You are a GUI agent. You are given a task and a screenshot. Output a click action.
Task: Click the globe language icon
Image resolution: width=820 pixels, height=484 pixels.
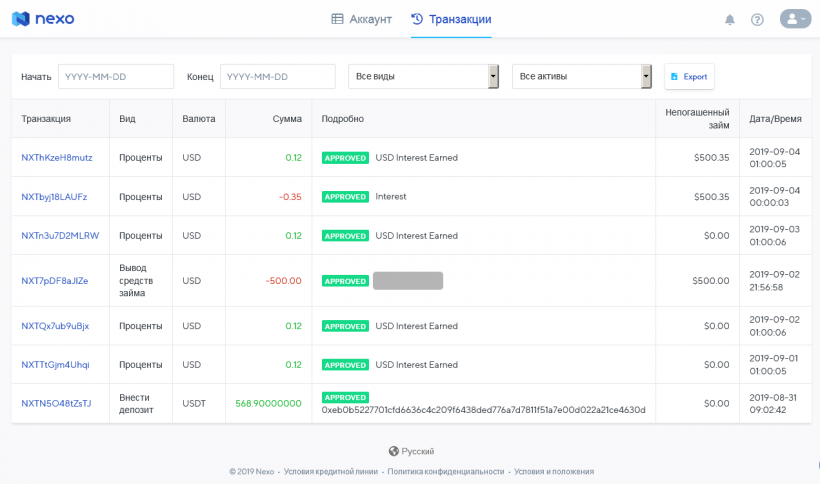pyautogui.click(x=394, y=451)
